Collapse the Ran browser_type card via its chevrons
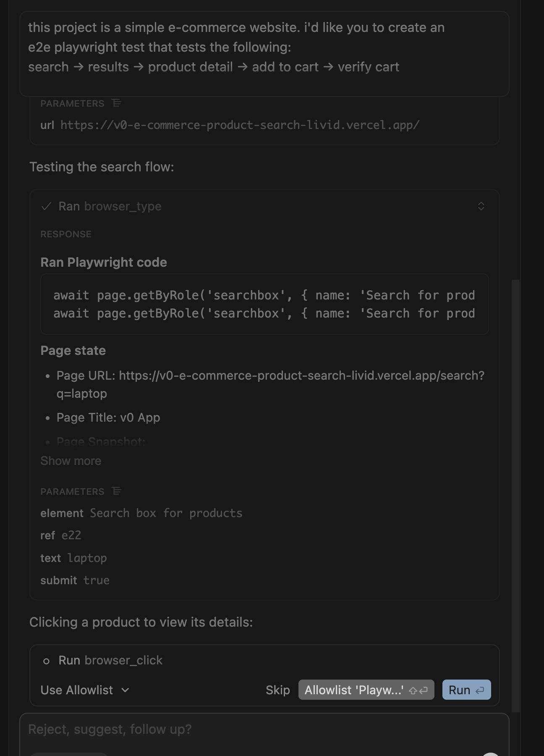This screenshot has height=756, width=544. [481, 206]
